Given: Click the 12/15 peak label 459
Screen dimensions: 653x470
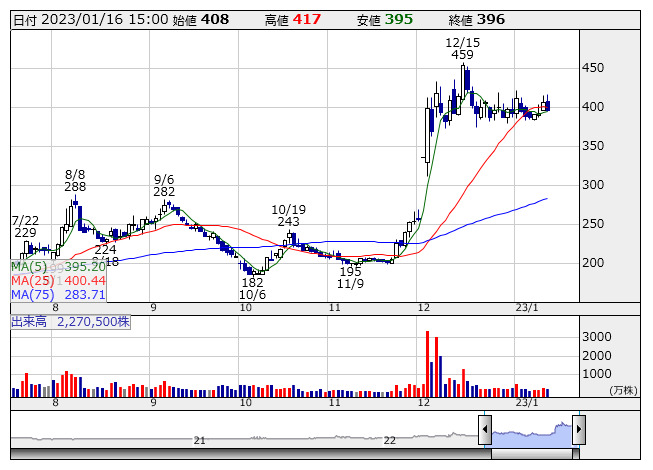Looking at the screenshot, I should click(462, 55).
